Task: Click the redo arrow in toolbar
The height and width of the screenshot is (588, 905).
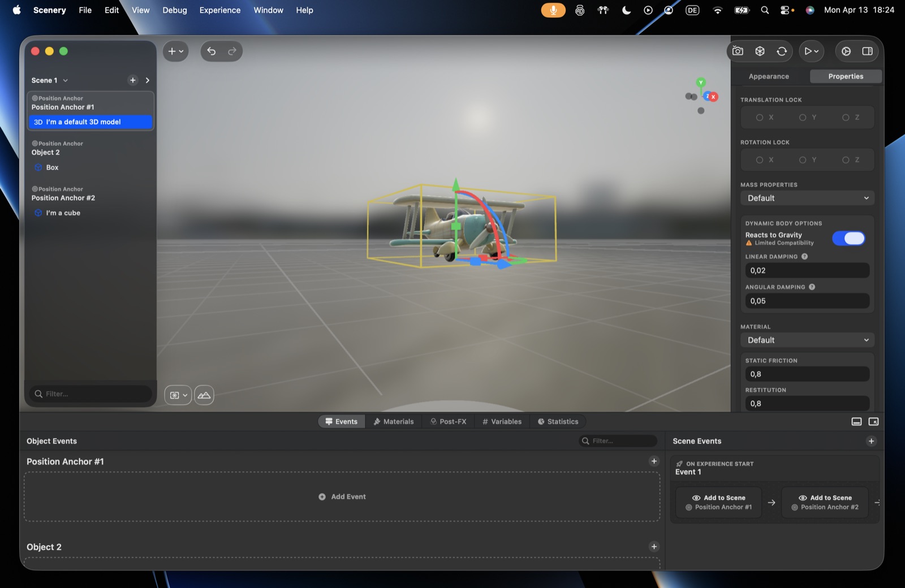Action: coord(232,51)
